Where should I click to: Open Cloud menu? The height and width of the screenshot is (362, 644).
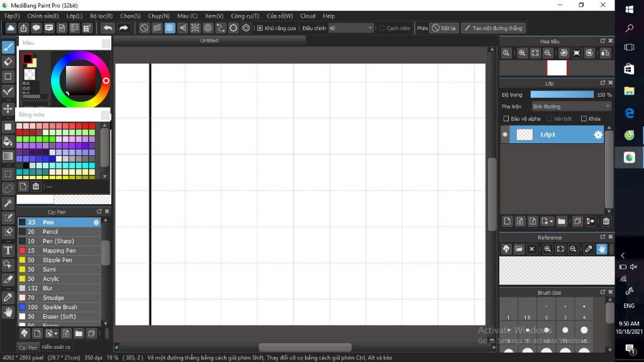[x=308, y=16]
